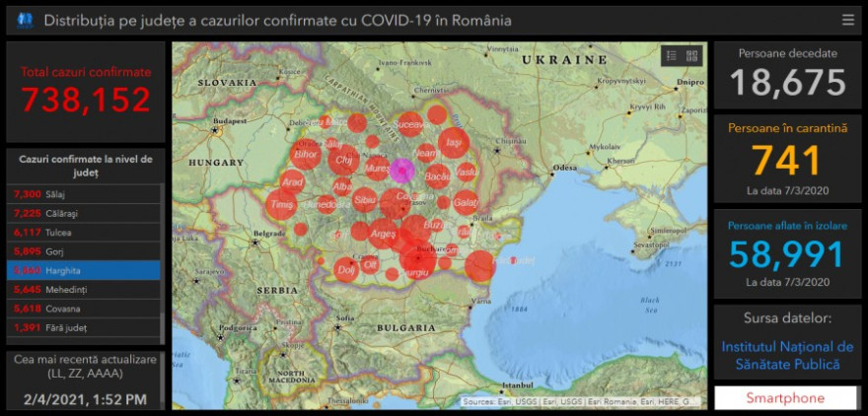868x416 pixels.
Task: Click the Sibiu case bubble on map
Action: [x=365, y=200]
